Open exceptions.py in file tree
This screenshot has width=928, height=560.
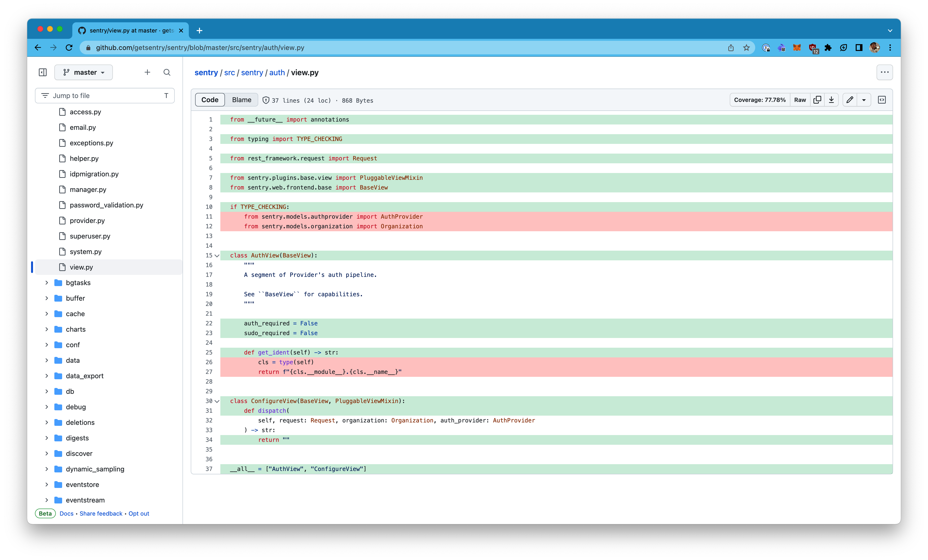click(91, 143)
